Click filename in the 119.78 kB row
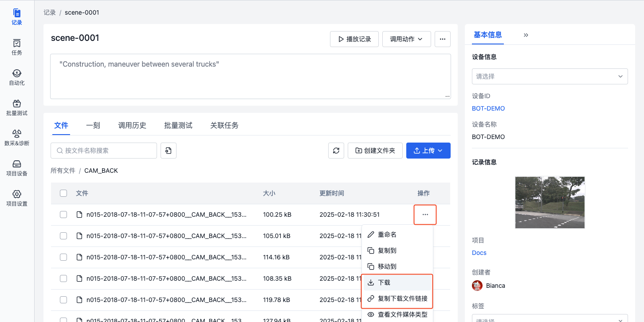Image resolution: width=644 pixels, height=322 pixels. pos(166,300)
